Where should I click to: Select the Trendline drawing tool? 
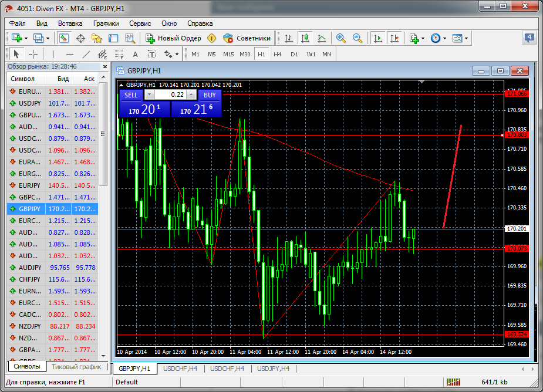click(86, 54)
